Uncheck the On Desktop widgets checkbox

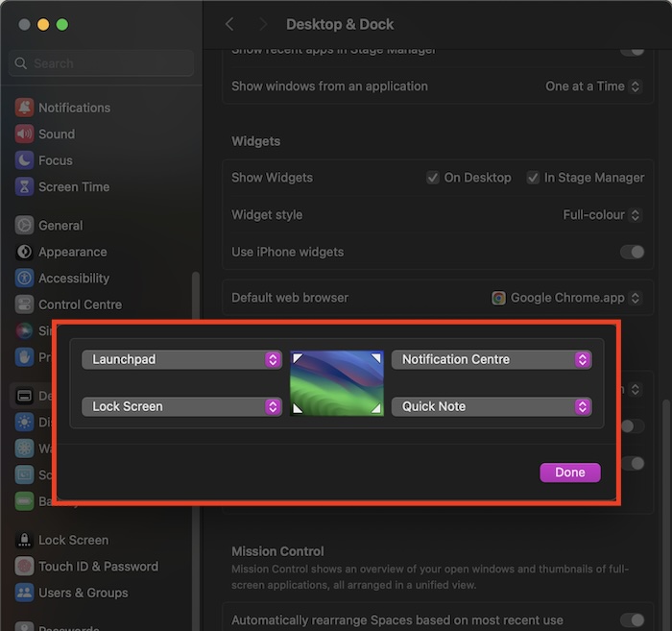point(433,178)
